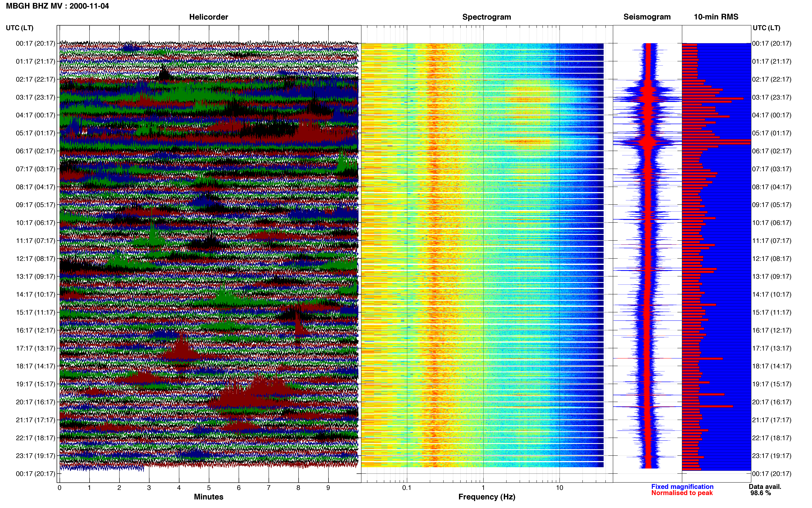Screen dimensions: 812x508
Task: Click right time label 22:17 (18:17)
Action: pyautogui.click(x=772, y=438)
